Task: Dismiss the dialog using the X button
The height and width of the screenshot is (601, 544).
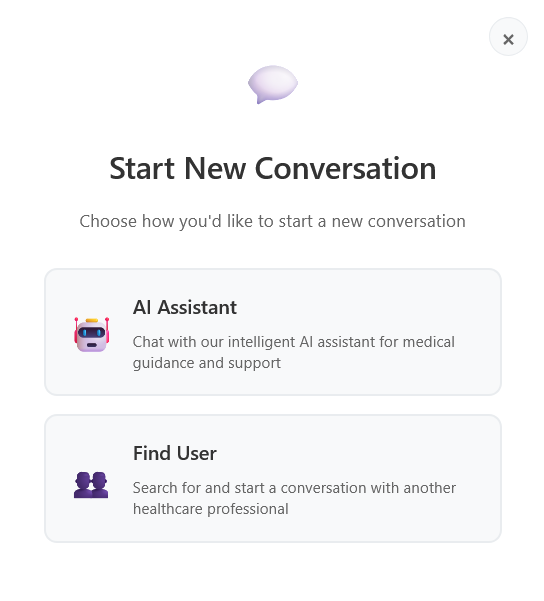Action: (508, 37)
